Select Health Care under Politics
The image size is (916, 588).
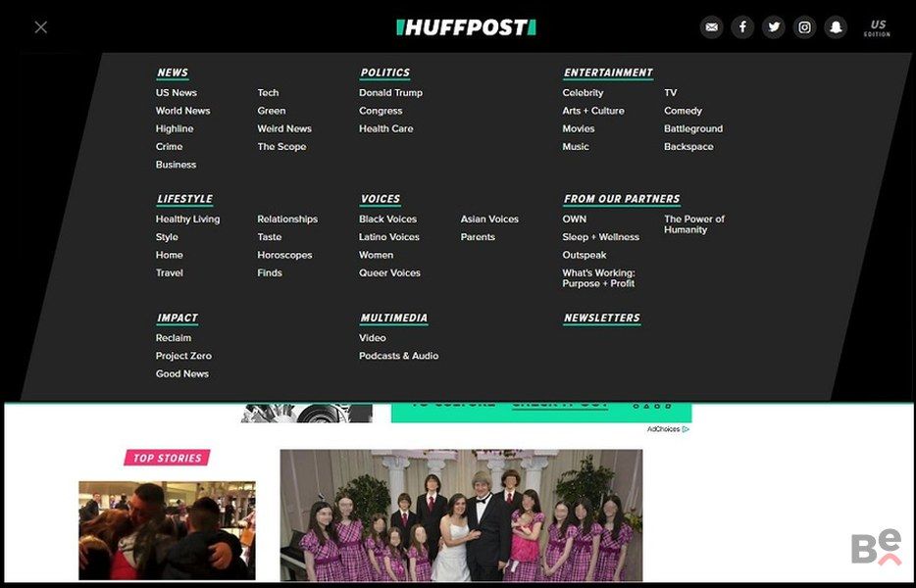386,129
